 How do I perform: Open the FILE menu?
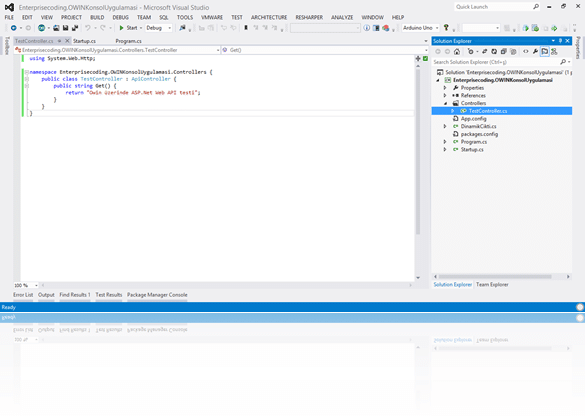pyautogui.click(x=9, y=18)
